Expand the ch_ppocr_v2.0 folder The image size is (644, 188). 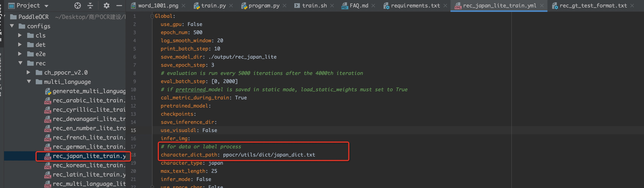click(x=28, y=72)
